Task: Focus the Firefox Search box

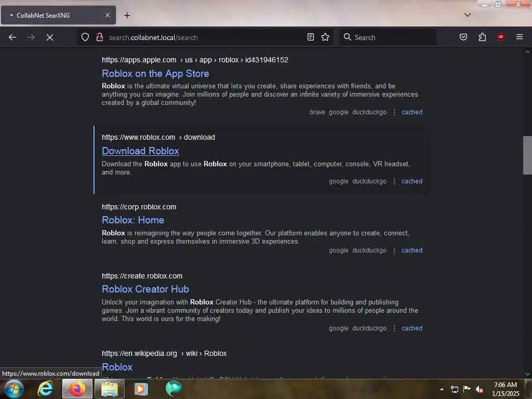Action: 388,37
